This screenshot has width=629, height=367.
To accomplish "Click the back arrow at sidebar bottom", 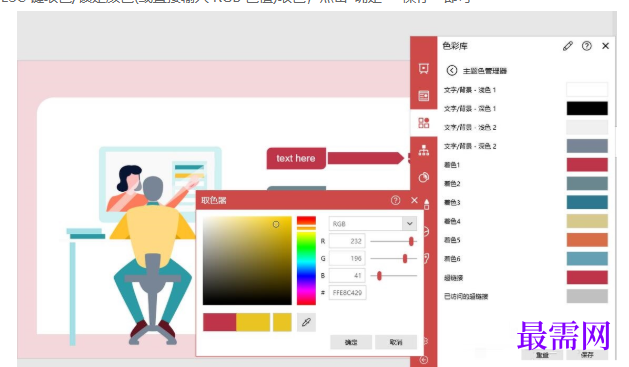I will (424, 360).
